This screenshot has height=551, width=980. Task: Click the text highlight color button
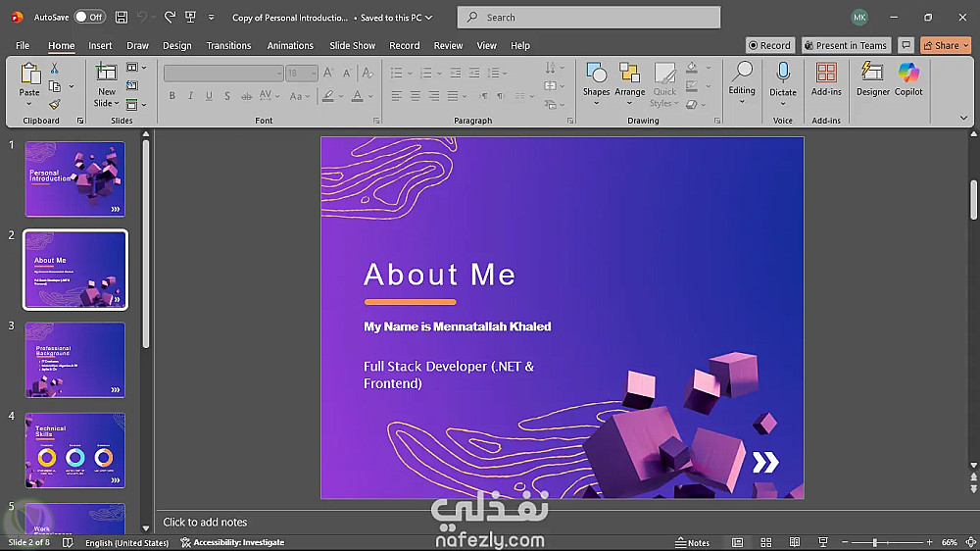tap(327, 96)
